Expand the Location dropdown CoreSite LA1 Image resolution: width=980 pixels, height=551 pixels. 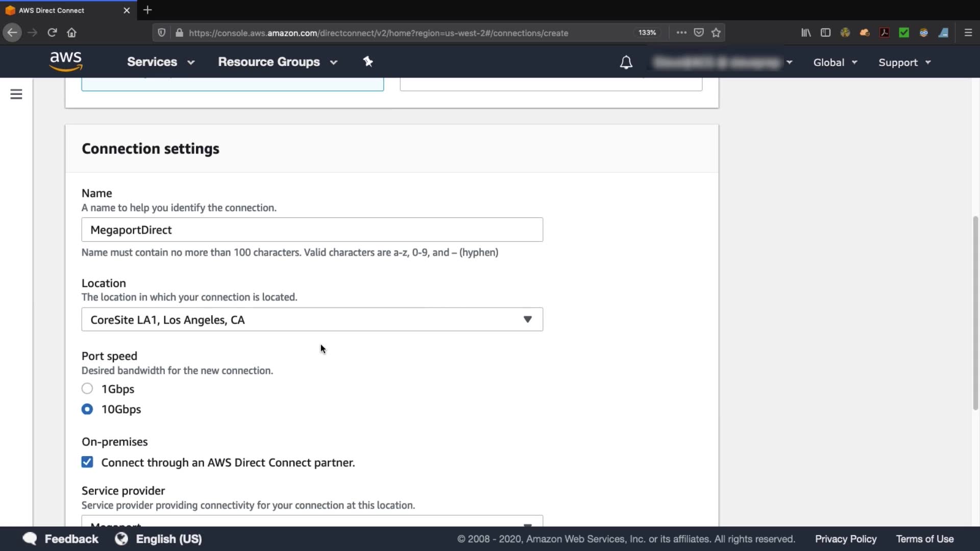click(312, 319)
